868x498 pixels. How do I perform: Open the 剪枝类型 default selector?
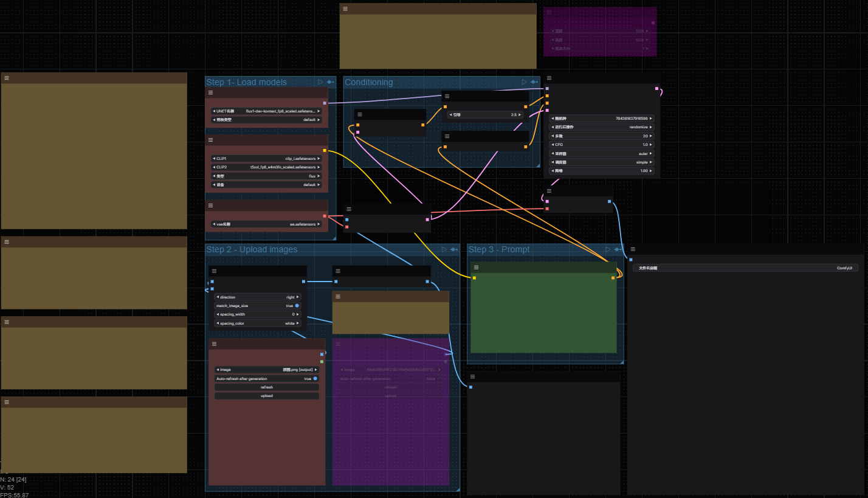[x=267, y=120]
